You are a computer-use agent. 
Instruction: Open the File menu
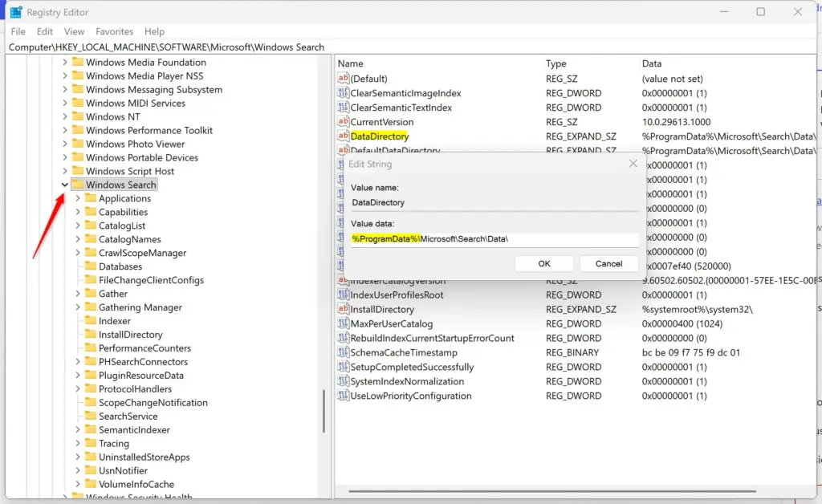pyautogui.click(x=18, y=31)
